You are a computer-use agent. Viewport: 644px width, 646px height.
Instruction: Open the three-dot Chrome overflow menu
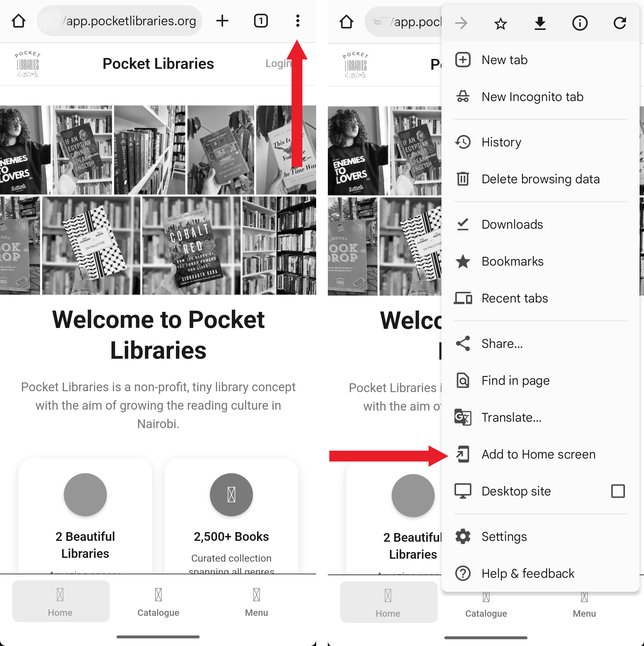[x=297, y=21]
